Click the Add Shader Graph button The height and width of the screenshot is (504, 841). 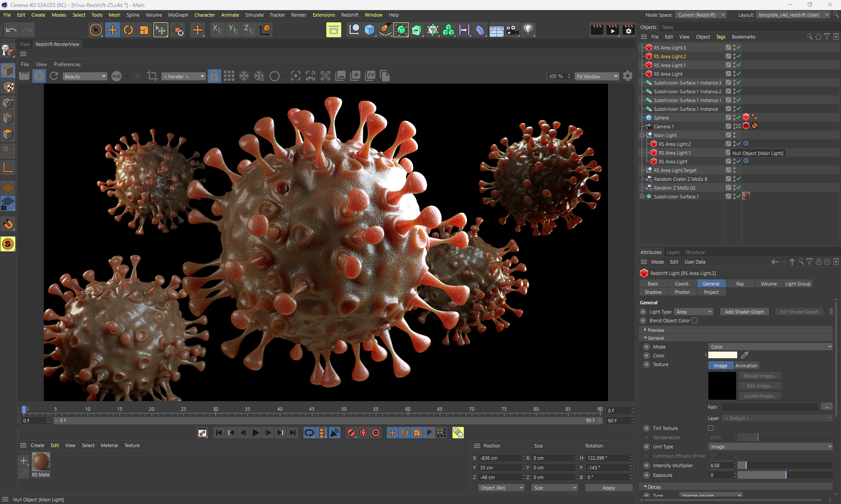point(744,312)
